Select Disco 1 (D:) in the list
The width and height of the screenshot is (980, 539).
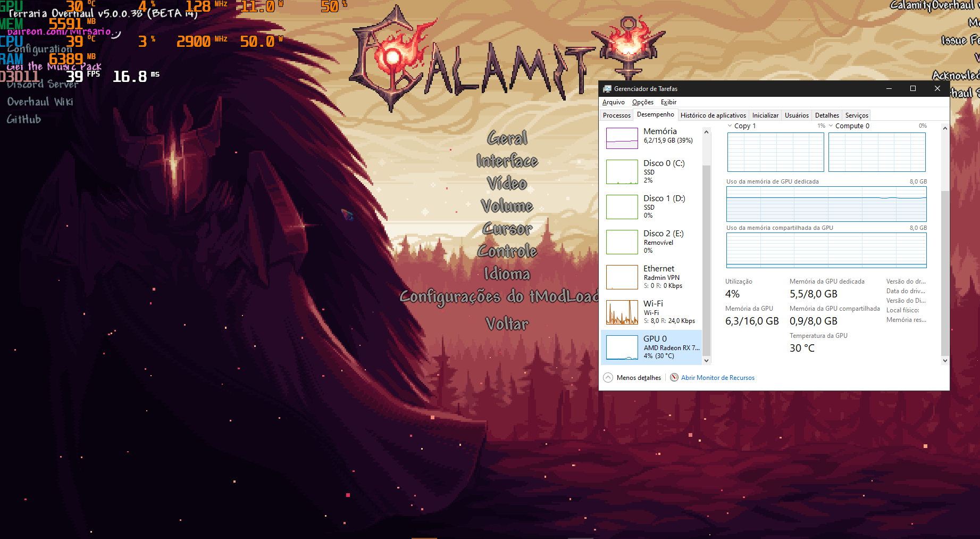pos(651,207)
